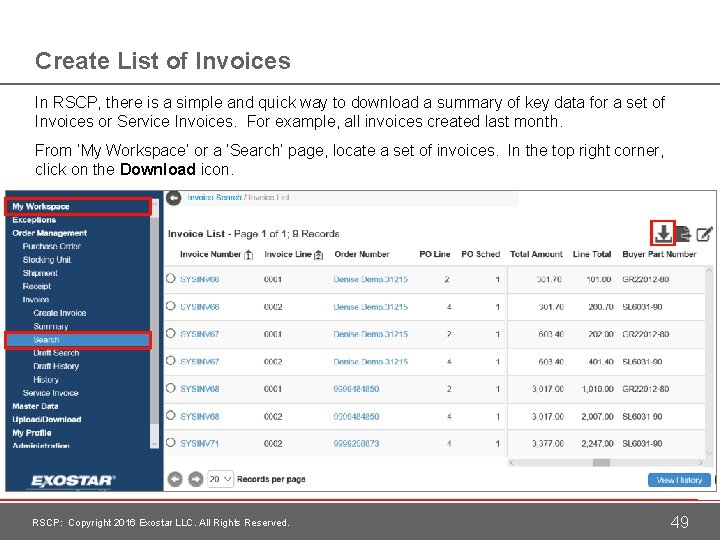This screenshot has width=720, height=540.
Task: Sort by the Invoice Line sort icon
Action: click(318, 255)
